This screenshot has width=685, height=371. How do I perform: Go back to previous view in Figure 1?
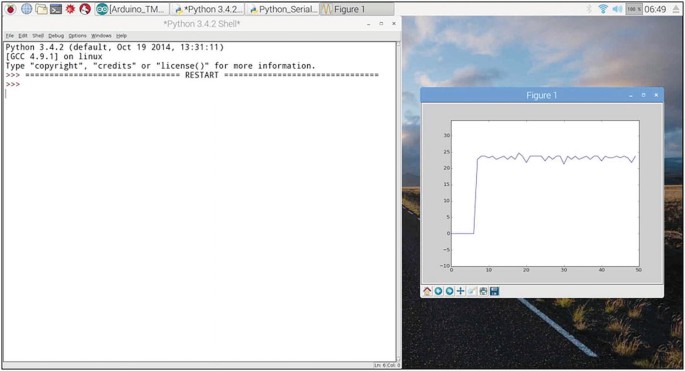coord(438,291)
